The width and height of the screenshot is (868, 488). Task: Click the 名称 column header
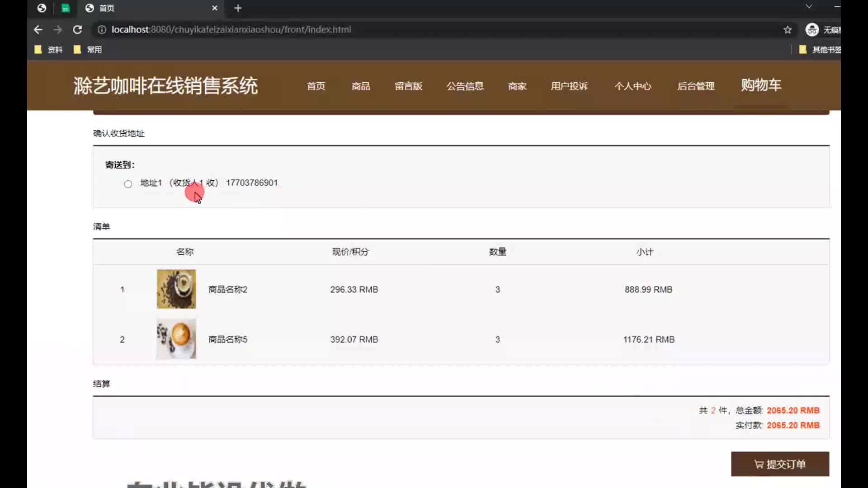[185, 252]
